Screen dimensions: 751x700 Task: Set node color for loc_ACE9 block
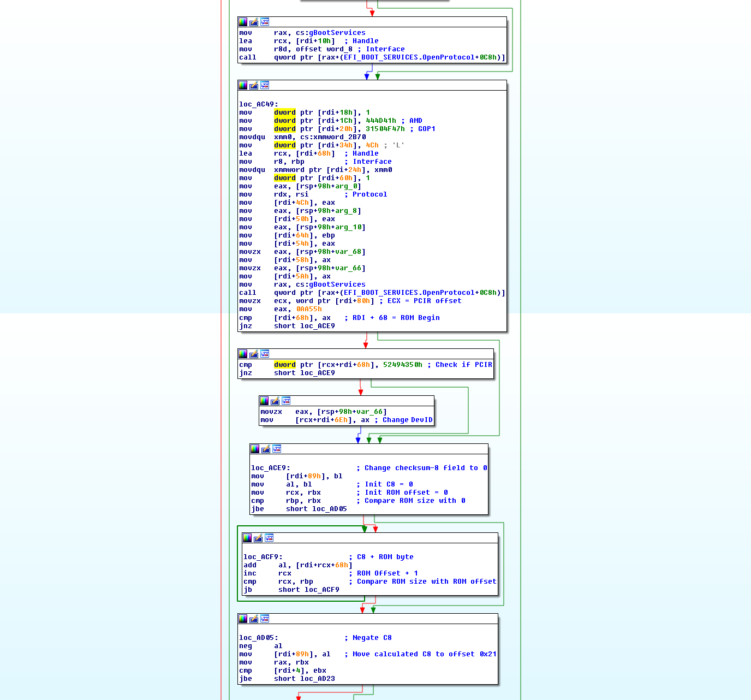(x=255, y=449)
